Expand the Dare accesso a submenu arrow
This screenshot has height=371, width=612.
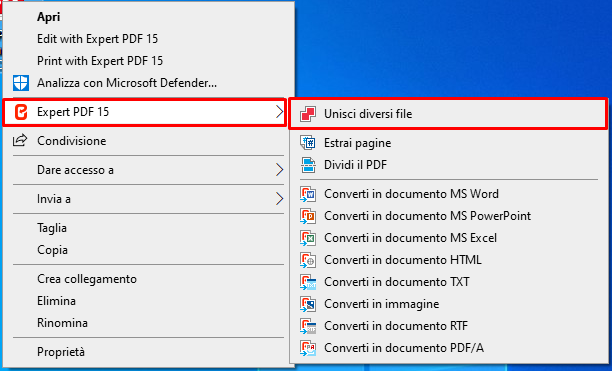pos(279,170)
